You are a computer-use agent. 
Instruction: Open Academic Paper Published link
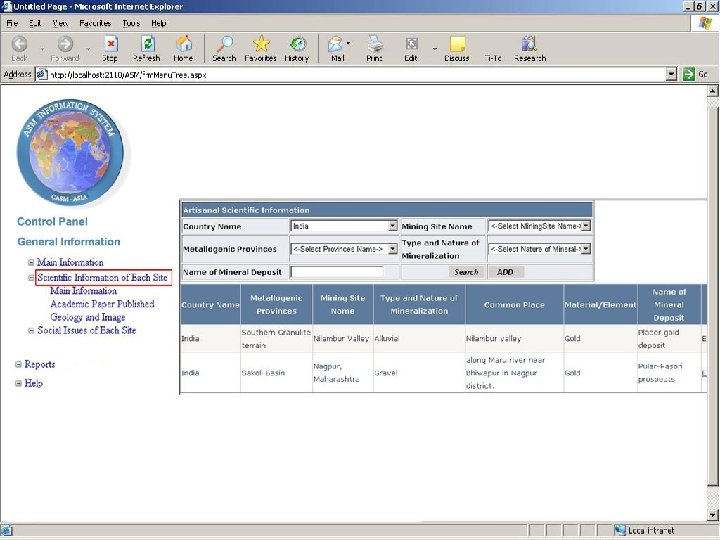(102, 304)
